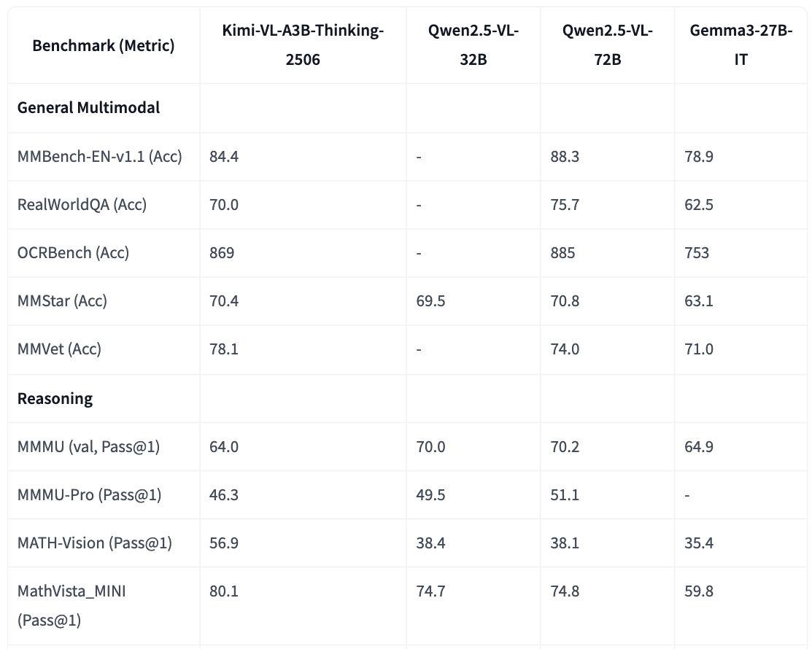The image size is (812, 649).
Task: Select the MMBench-EN-v1.1 (Acc) row label
Action: pyautogui.click(x=99, y=156)
